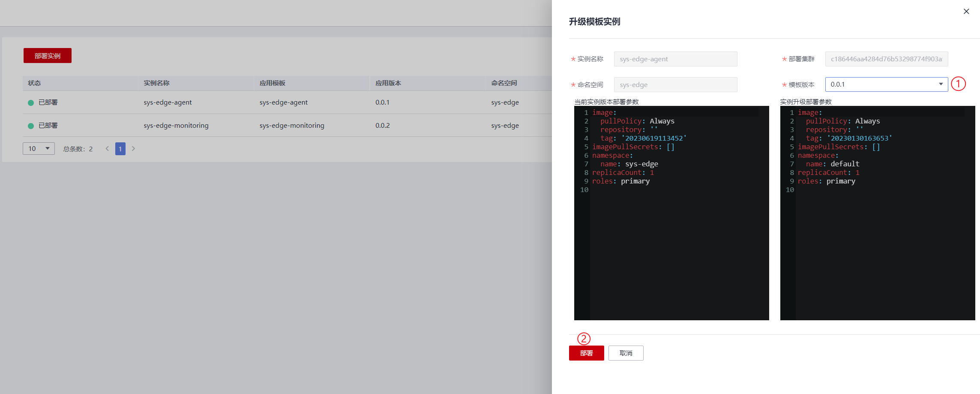Click the 状态 column header
This screenshot has width=980, height=394.
tap(34, 83)
